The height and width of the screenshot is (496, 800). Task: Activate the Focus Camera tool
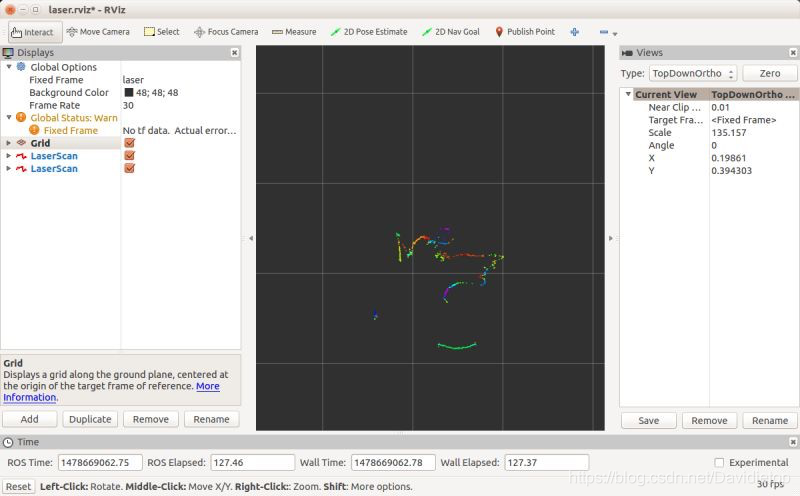click(x=226, y=32)
